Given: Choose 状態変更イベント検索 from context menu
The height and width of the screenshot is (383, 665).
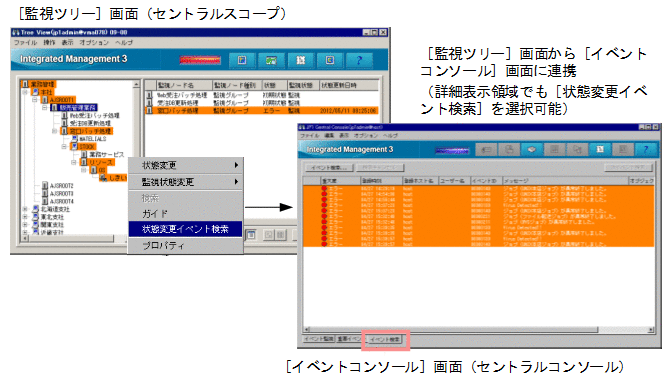Looking at the screenshot, I should coord(185,229).
